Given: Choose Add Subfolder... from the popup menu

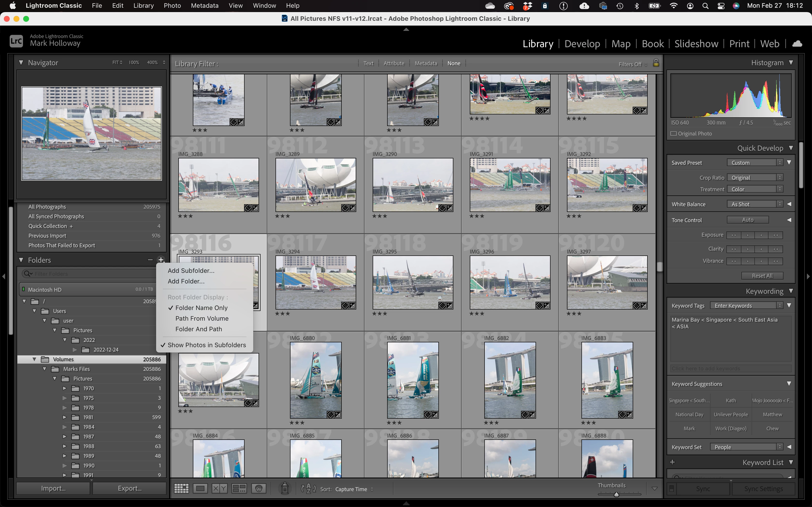Looking at the screenshot, I should pos(191,271).
